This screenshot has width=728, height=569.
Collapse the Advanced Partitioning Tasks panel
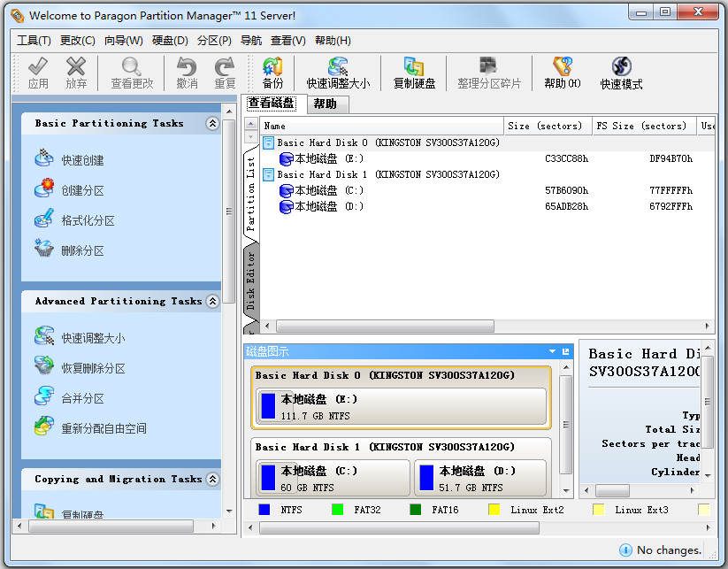[x=212, y=301]
